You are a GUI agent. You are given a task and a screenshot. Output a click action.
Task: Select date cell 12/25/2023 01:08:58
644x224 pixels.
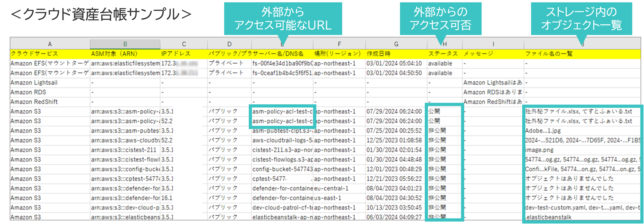396,141
